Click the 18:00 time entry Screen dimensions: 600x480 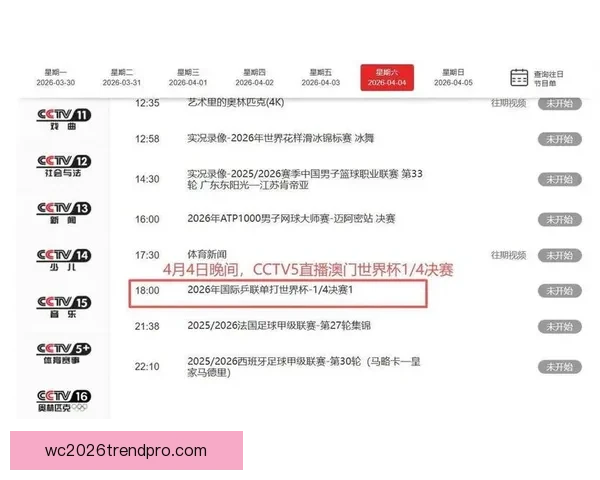pos(147,291)
